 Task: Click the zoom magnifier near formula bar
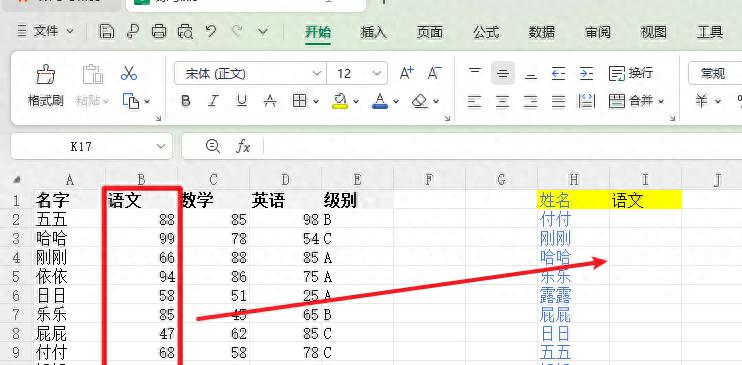coord(213,146)
